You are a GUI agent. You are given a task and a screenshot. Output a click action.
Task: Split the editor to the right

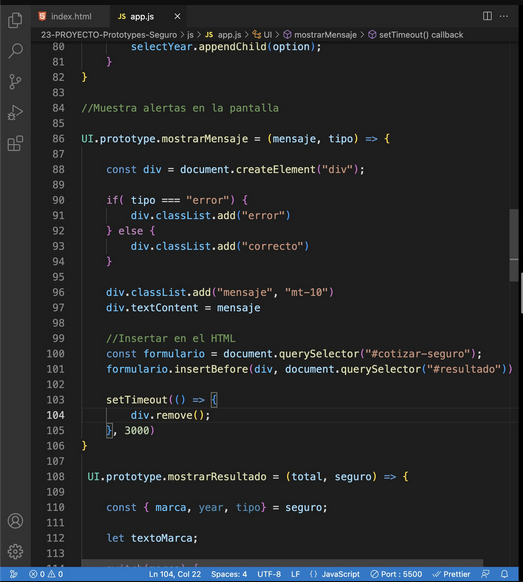(x=487, y=16)
